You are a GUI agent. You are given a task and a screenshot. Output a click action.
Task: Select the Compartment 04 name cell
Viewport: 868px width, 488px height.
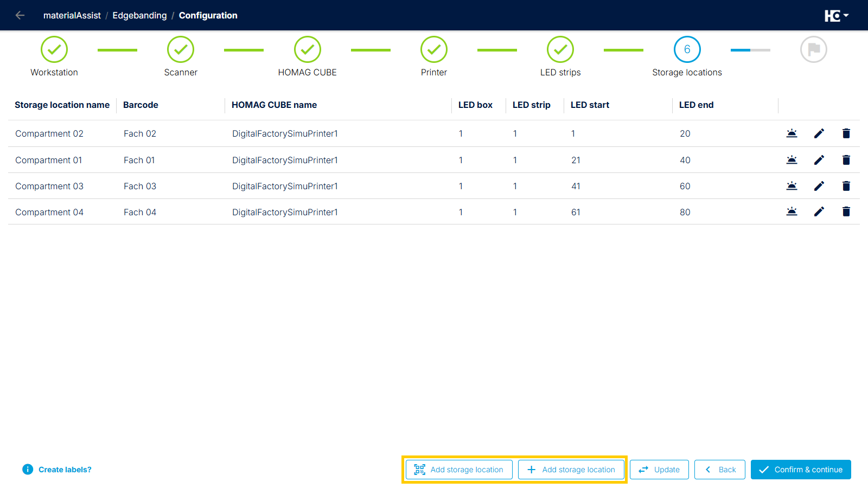49,212
